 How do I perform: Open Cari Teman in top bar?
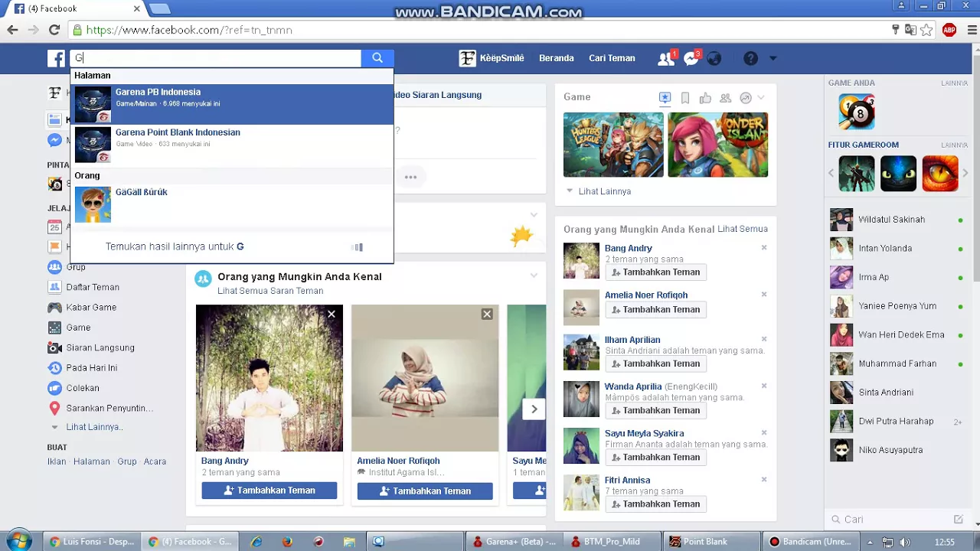coord(612,58)
